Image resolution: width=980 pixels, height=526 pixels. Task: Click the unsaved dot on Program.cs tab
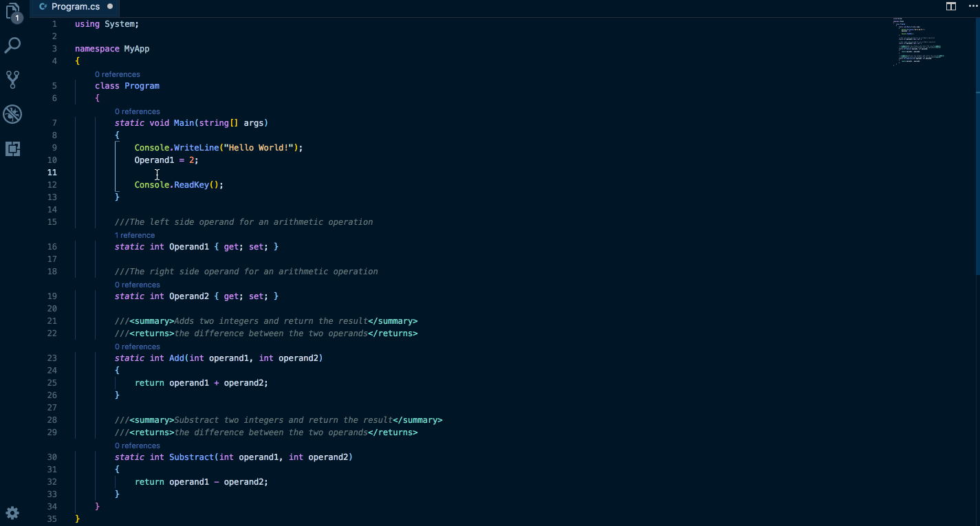[x=110, y=6]
